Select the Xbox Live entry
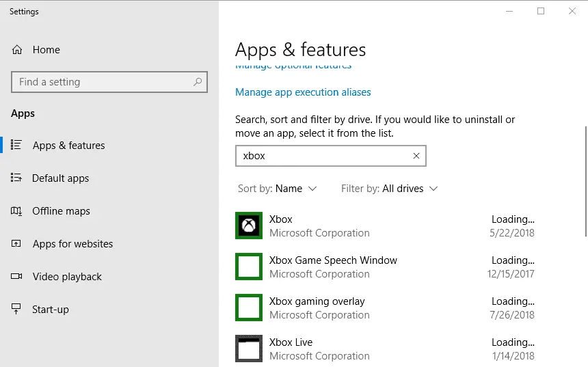 coord(291,342)
